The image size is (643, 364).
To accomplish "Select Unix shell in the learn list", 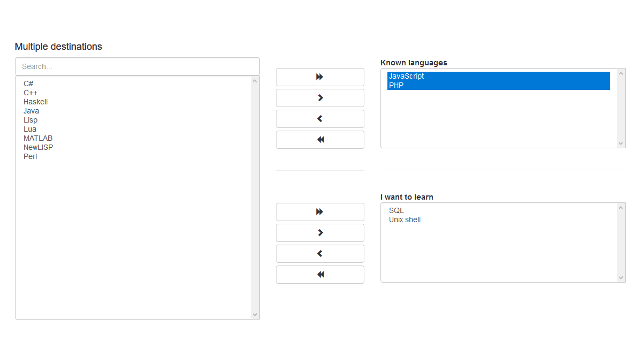I will click(x=405, y=219).
